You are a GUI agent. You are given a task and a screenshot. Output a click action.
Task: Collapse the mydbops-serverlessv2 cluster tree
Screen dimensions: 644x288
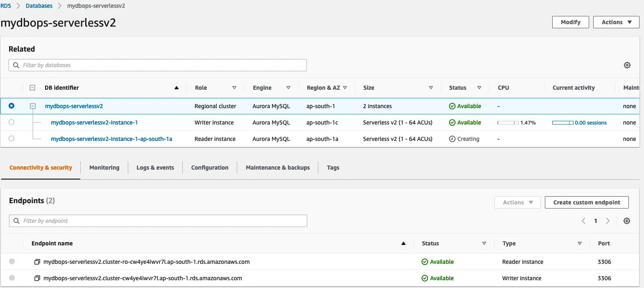pos(33,106)
